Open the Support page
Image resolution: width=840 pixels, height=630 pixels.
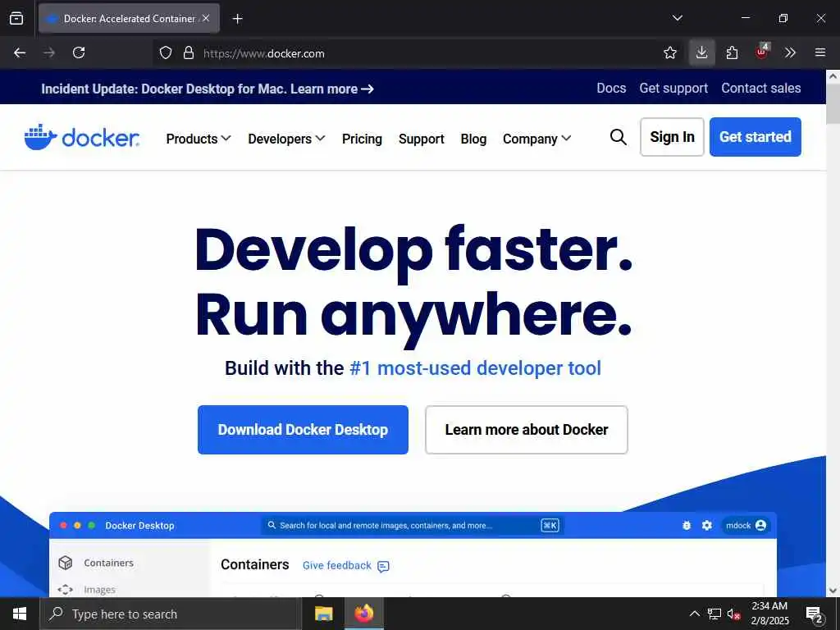click(422, 139)
